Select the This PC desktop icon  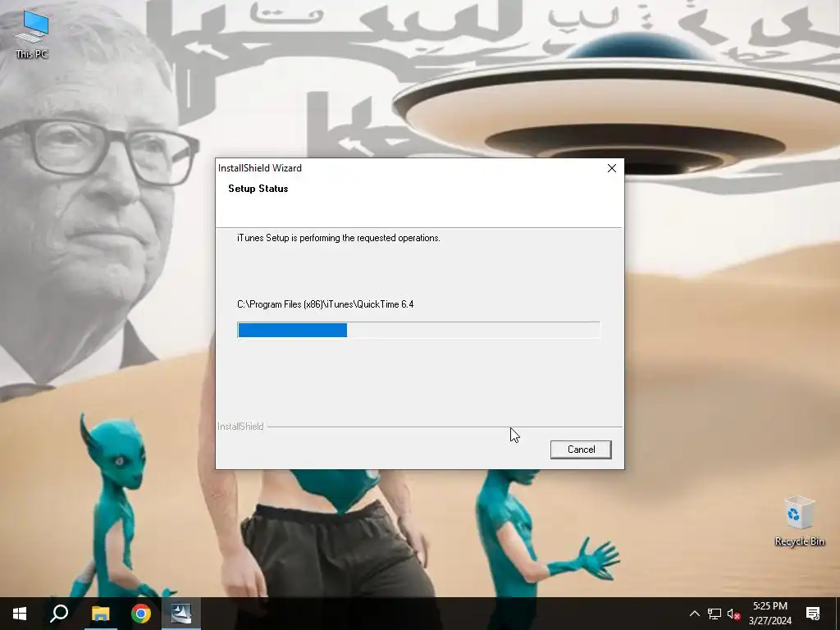coord(32,34)
